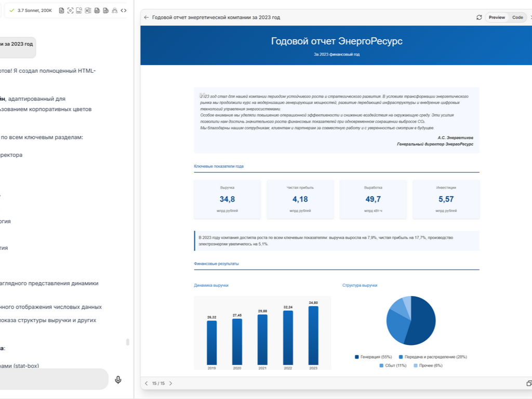Click the artifact title 'Годовой отчет энергетической компании за 2023 год'
Image resolution: width=532 pixels, height=399 pixels.
point(216,17)
